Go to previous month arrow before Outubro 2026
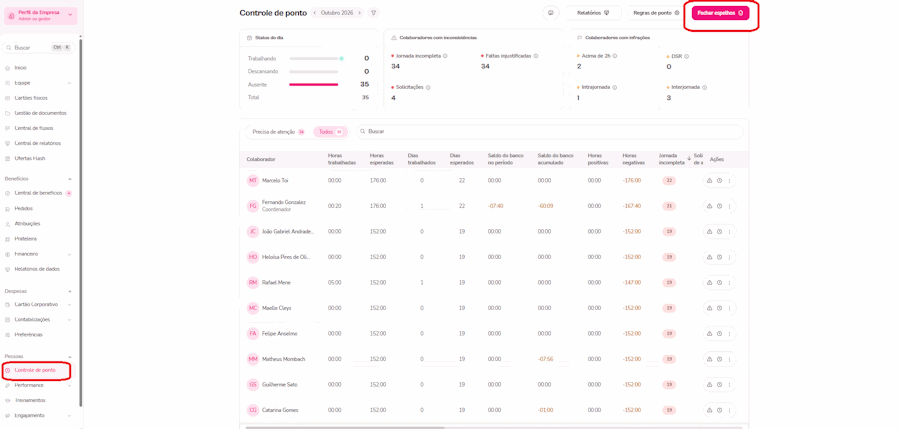This screenshot has height=429, width=900. 315,13
